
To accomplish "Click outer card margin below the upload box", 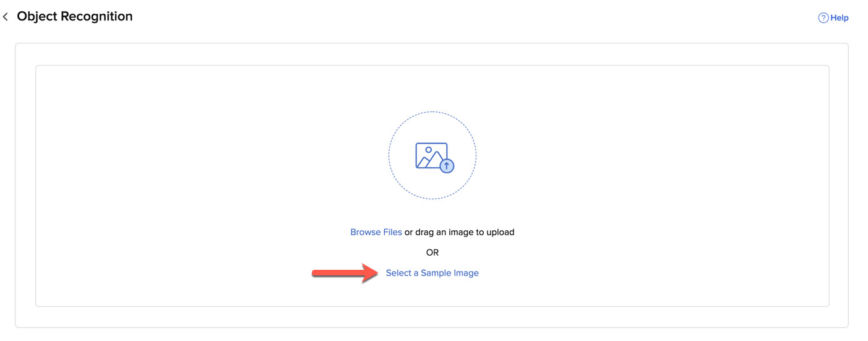I will point(432,317).
